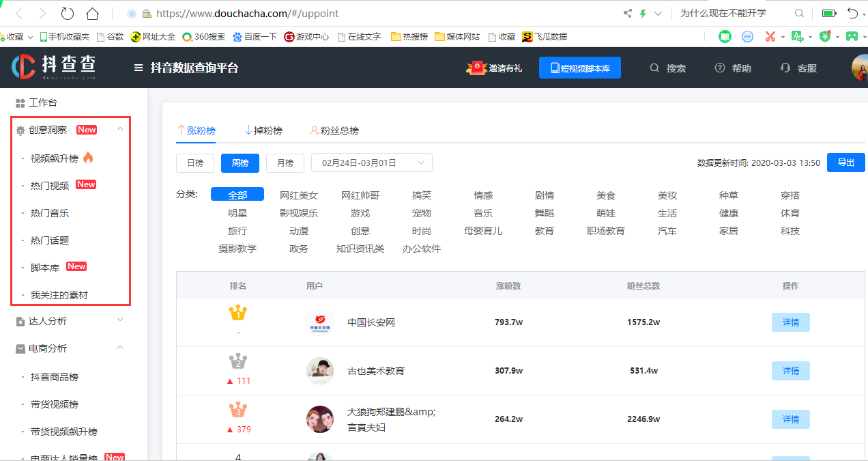This screenshot has height=461, width=868.
Task: Click the browser undo arrow icon
Action: click(853, 13)
